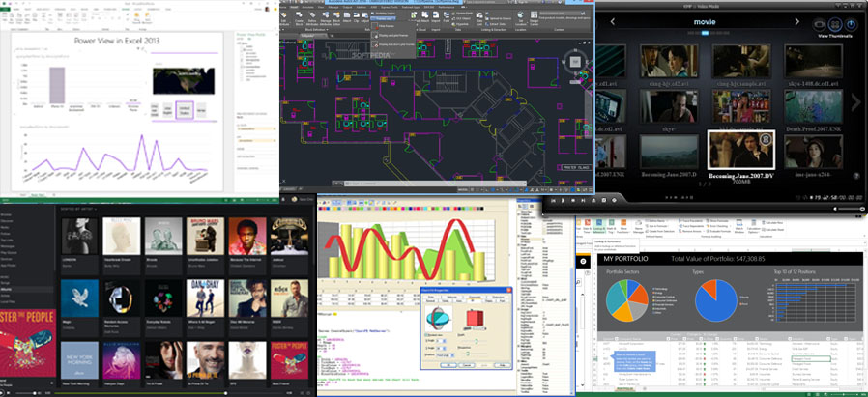868x397 pixels.
Task: Open Lookup & Reference dropdown in Excel ribbon
Action: pos(599,226)
